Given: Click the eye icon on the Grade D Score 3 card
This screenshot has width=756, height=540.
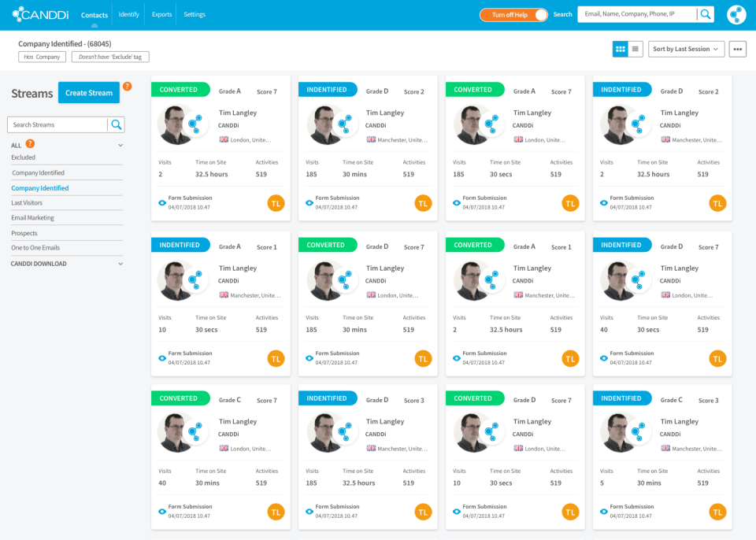Looking at the screenshot, I should 309,512.
